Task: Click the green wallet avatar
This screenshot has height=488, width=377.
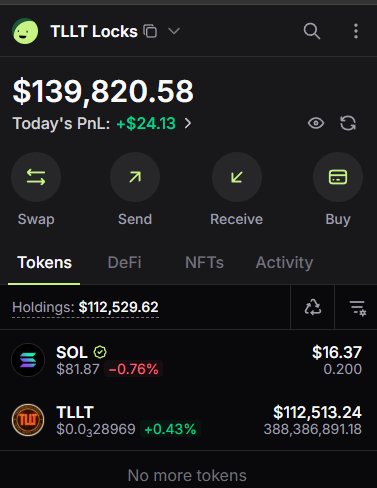Action: [25, 31]
